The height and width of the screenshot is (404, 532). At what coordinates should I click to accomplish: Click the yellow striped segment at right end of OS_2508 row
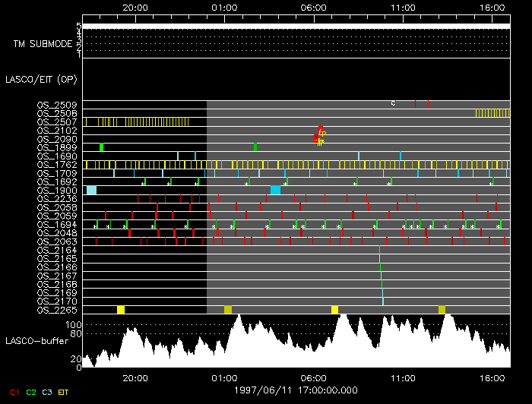pos(486,112)
